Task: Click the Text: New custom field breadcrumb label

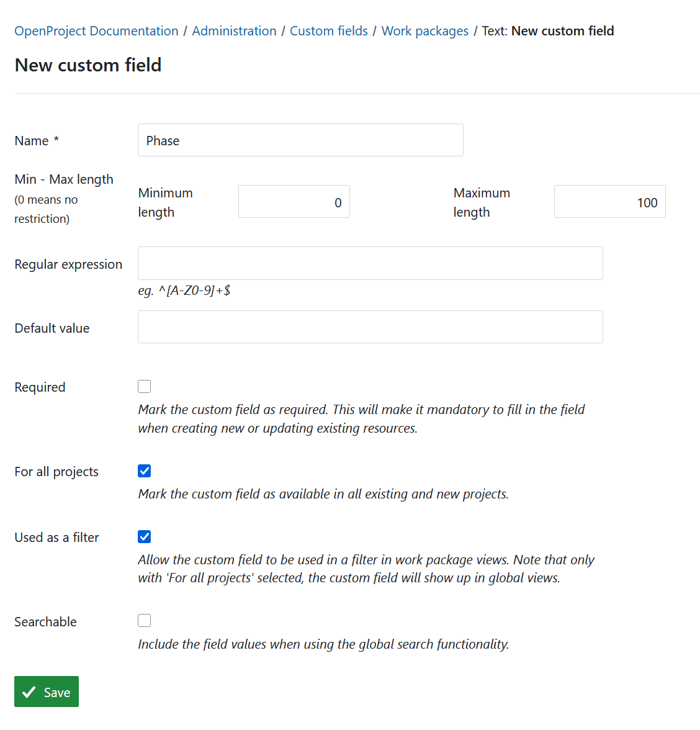Action: coord(548,30)
